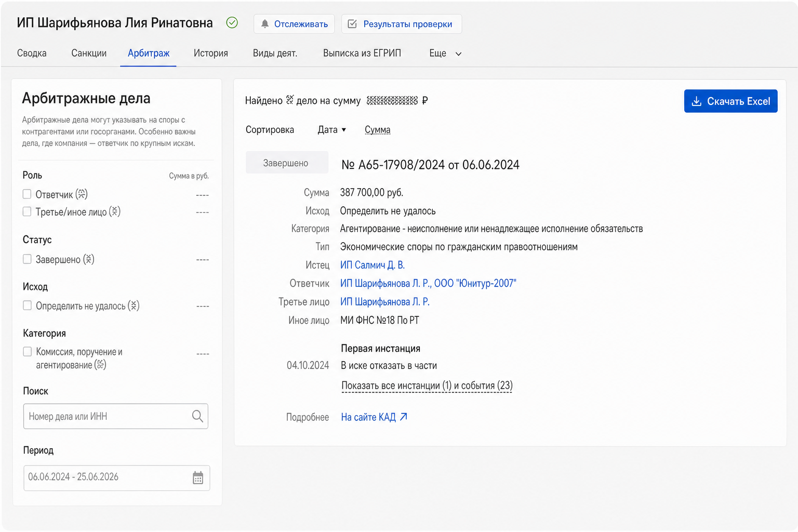Open the Сводка tab
Image resolution: width=798 pixels, height=532 pixels.
[x=32, y=53]
